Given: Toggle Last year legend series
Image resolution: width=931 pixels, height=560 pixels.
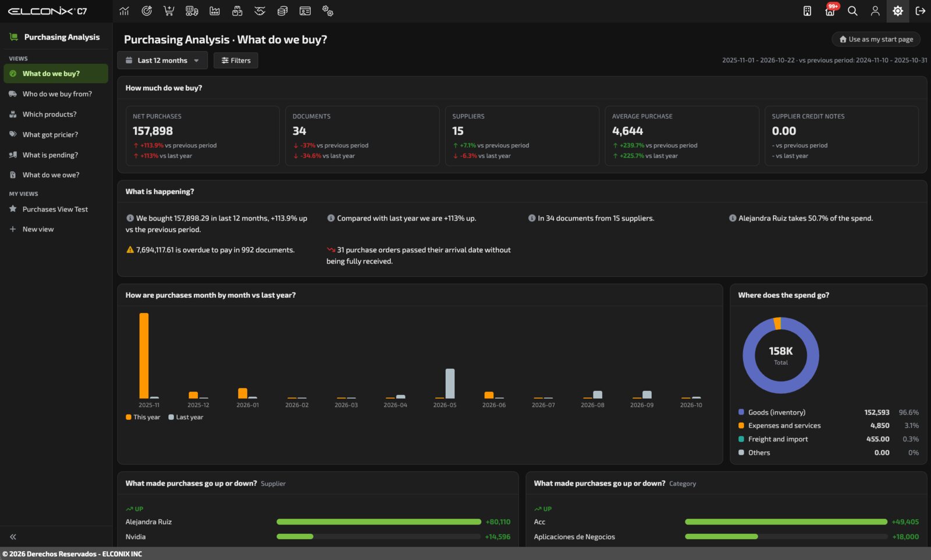Looking at the screenshot, I should pos(186,417).
